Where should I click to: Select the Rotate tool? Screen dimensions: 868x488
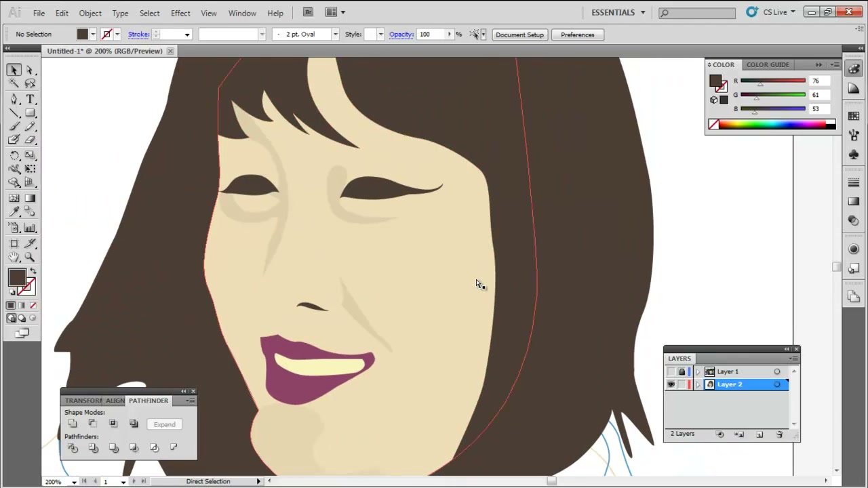point(14,155)
